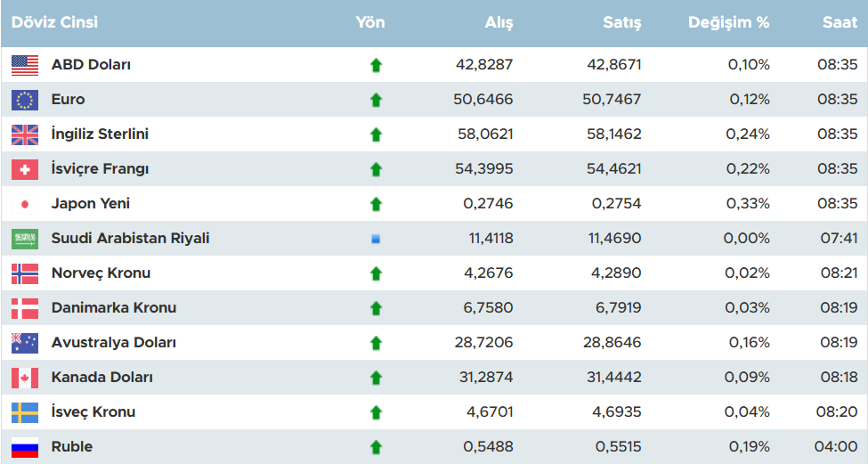868x464 pixels.
Task: Click the Canadian flag icon
Action: click(25, 378)
